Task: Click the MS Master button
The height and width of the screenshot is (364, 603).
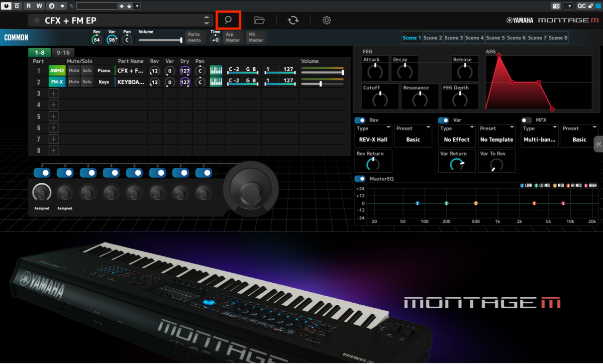Action: [256, 37]
